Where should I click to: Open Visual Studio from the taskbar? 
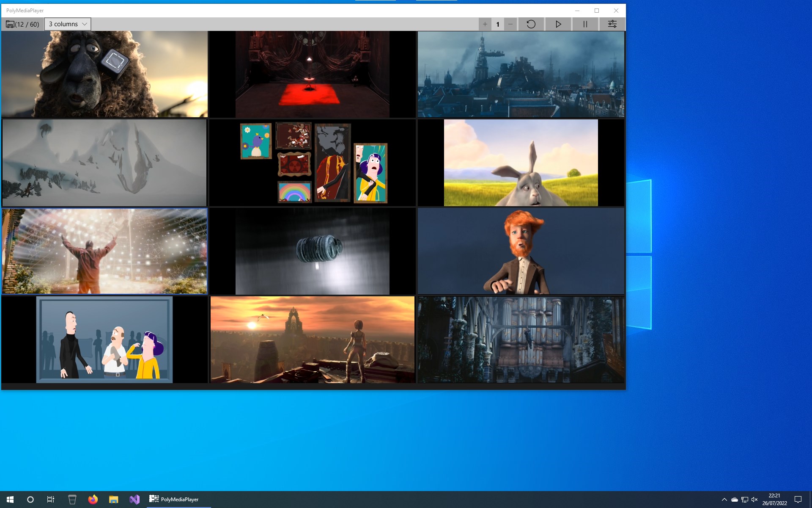tap(134, 500)
